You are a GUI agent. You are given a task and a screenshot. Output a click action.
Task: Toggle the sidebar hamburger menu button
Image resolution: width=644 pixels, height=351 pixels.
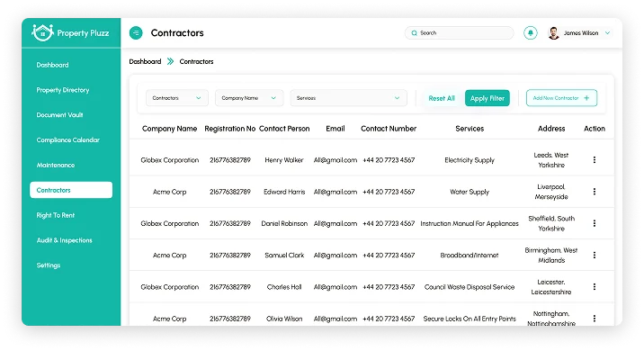[x=136, y=33]
